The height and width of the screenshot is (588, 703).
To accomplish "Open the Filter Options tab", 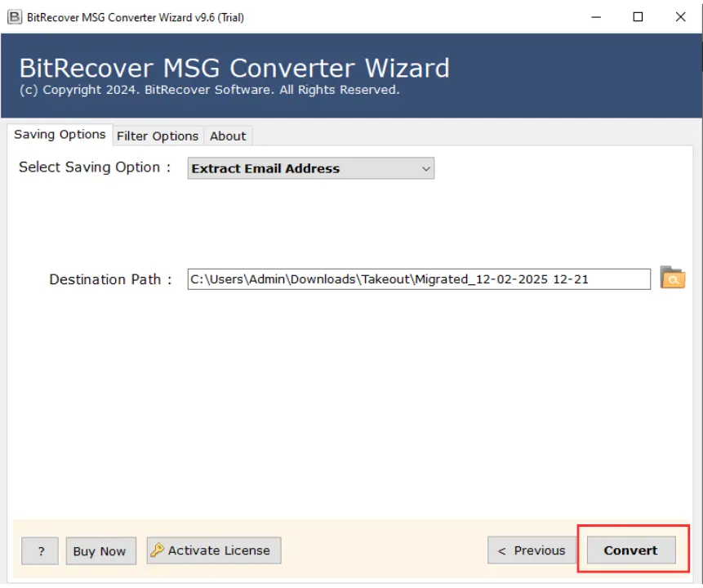I will [158, 136].
